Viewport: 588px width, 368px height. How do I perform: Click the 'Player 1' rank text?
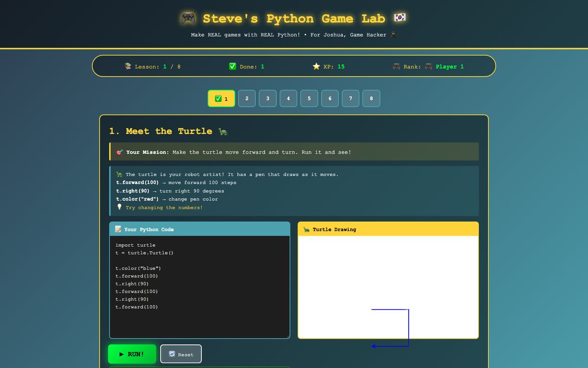(450, 67)
